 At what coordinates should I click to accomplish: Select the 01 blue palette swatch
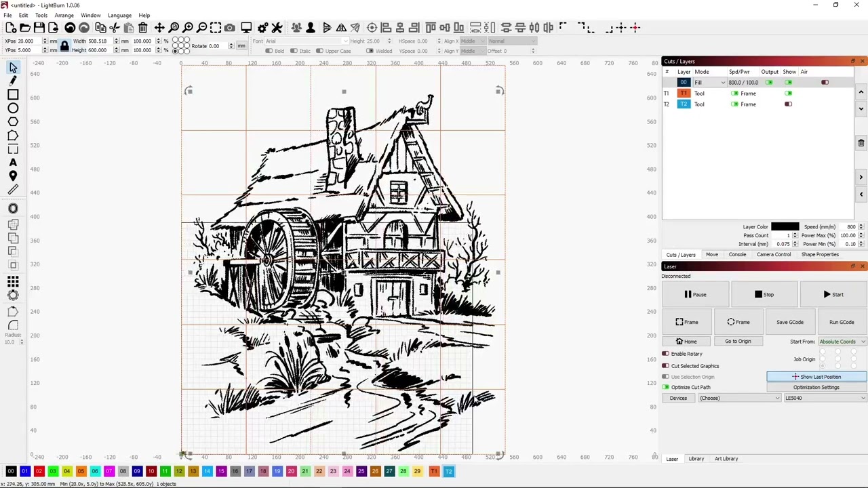coord(24,472)
